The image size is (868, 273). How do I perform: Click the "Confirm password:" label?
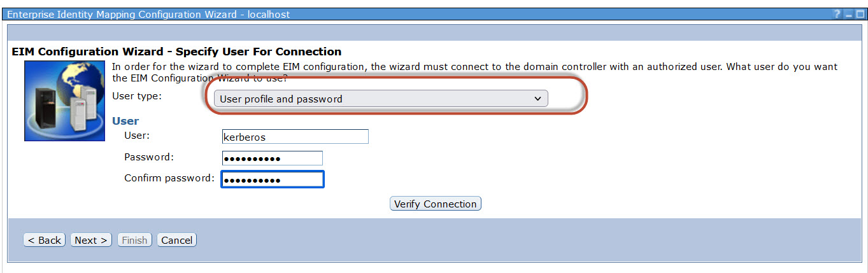(x=169, y=178)
